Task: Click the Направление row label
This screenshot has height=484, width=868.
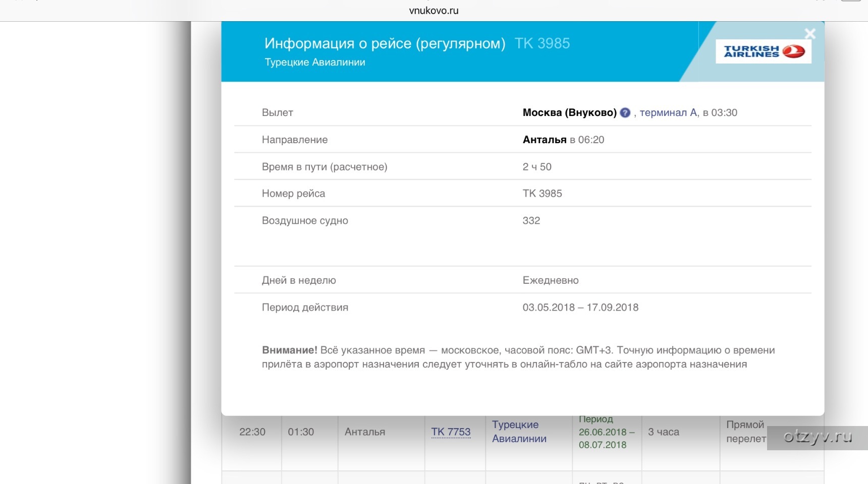Action: (295, 140)
